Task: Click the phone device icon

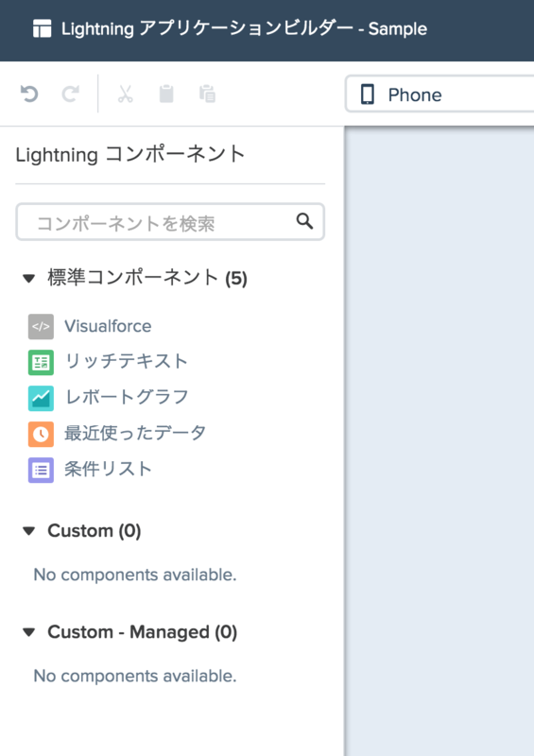Action: coord(368,94)
